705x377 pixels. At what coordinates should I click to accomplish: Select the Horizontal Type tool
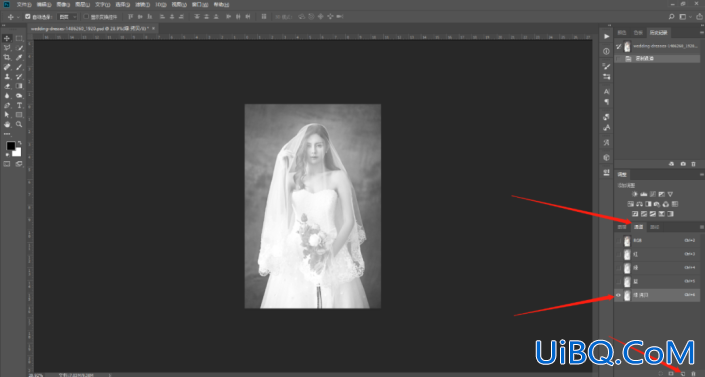19,105
